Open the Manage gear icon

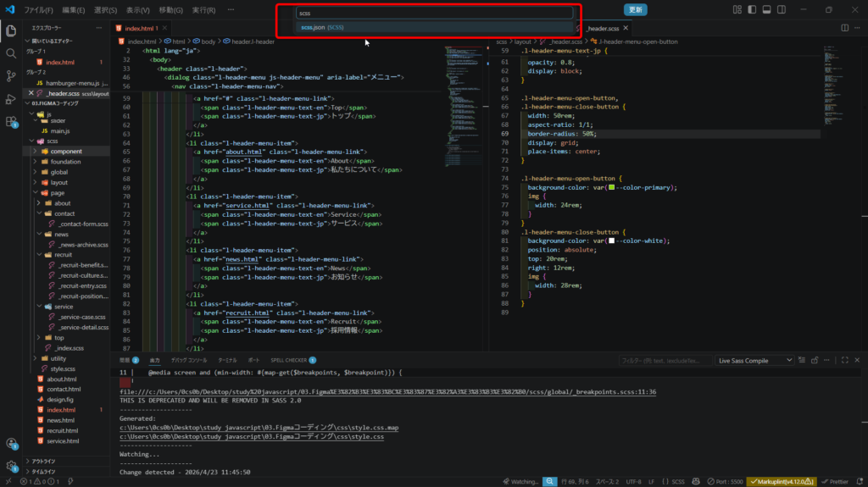(11, 465)
